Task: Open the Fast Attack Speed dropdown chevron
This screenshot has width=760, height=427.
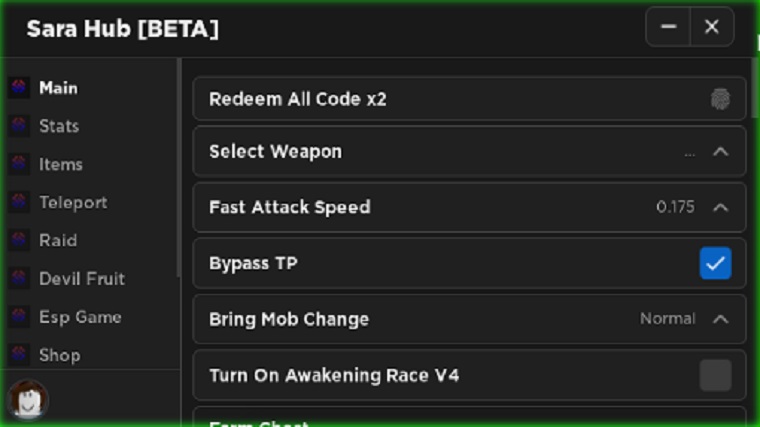Action: 719,208
